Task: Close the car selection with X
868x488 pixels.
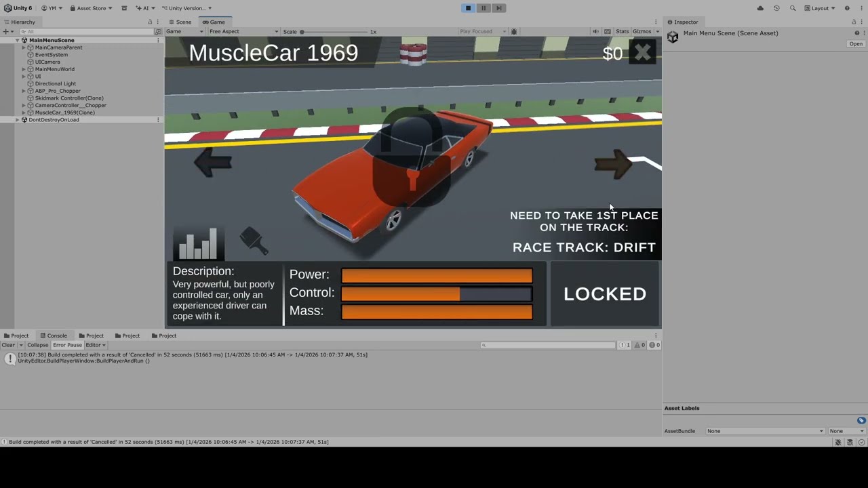Action: (x=643, y=52)
